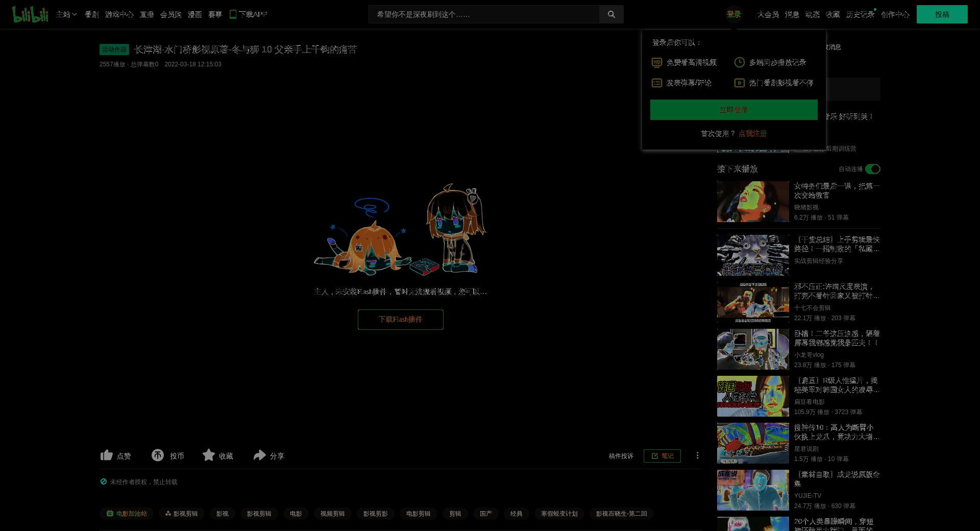
Task: Open thumbnail for 邪不压正 video
Action: [753, 302]
